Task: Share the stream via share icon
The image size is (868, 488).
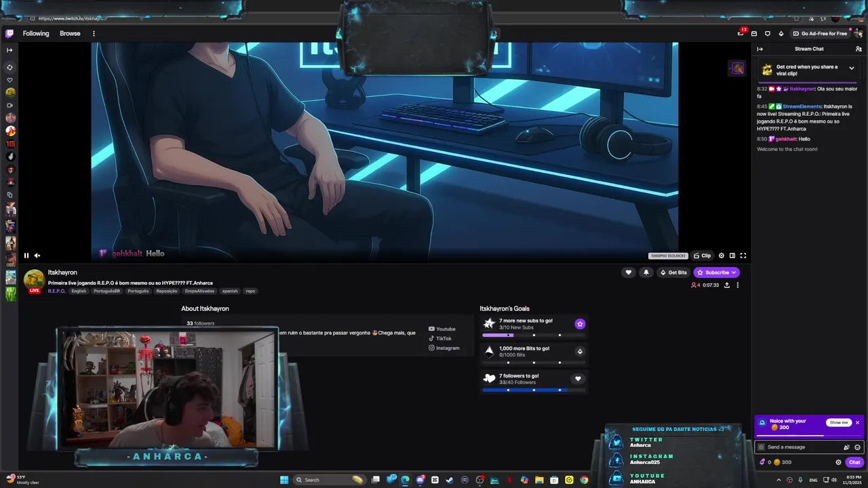Action: pyautogui.click(x=727, y=285)
